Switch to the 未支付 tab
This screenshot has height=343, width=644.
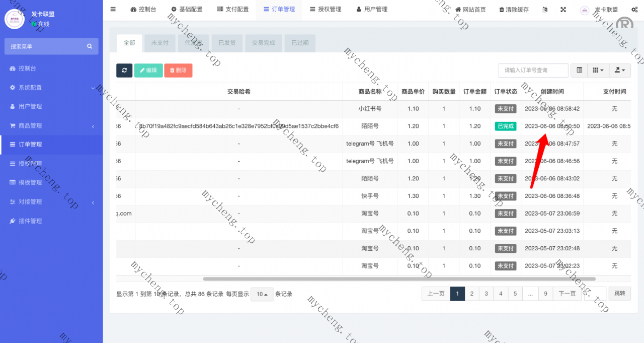159,43
